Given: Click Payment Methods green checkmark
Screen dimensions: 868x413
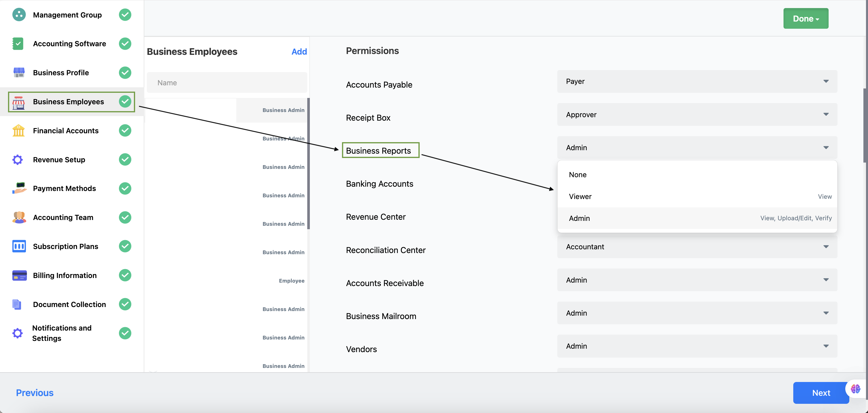Looking at the screenshot, I should tap(125, 188).
